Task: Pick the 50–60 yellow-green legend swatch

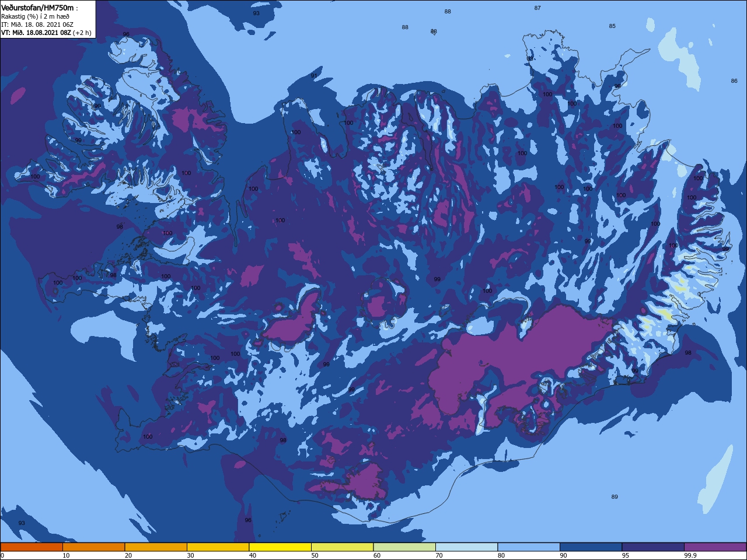Action: click(342, 547)
